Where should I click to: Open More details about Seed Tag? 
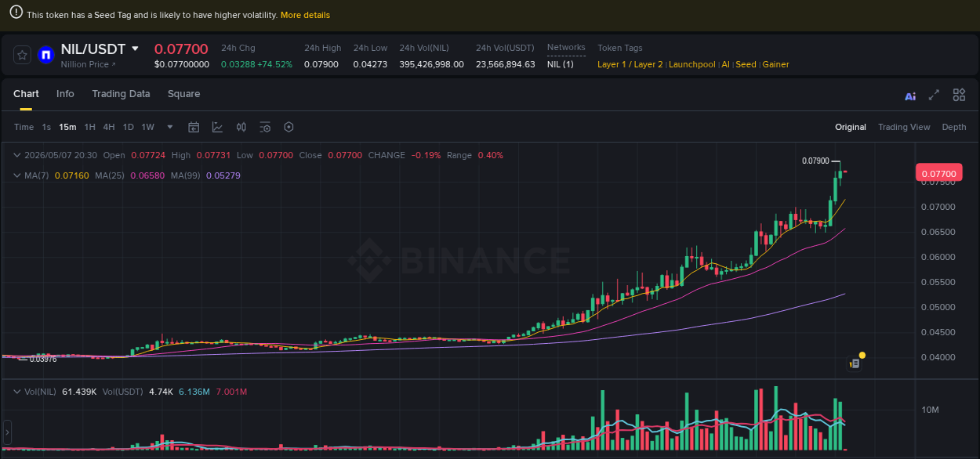point(305,15)
